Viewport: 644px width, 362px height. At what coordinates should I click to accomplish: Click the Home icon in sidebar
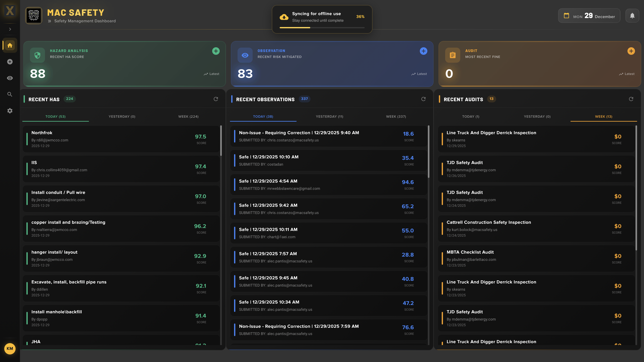pyautogui.click(x=10, y=45)
